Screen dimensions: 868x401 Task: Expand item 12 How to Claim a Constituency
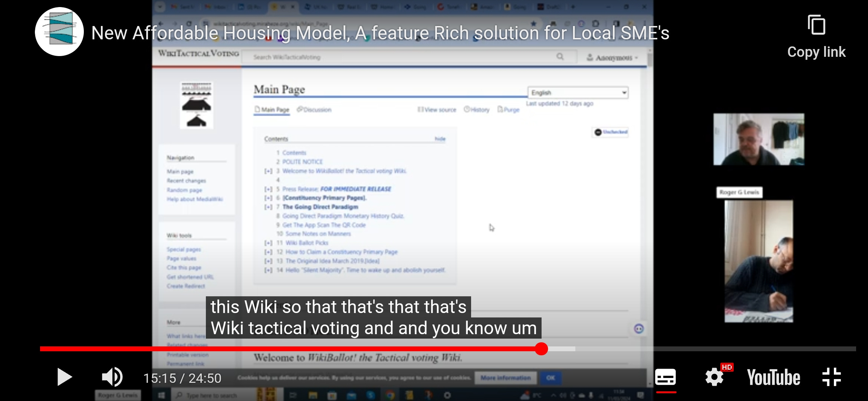click(x=268, y=252)
